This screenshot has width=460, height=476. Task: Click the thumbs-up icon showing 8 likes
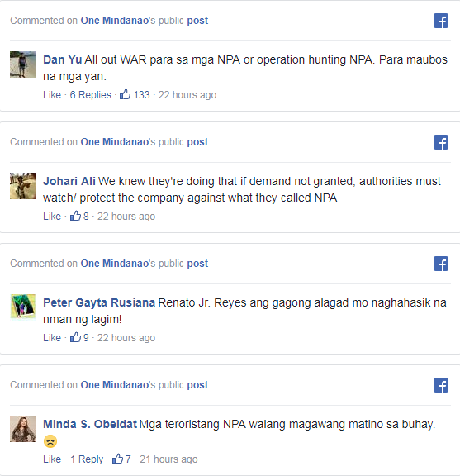tap(75, 216)
